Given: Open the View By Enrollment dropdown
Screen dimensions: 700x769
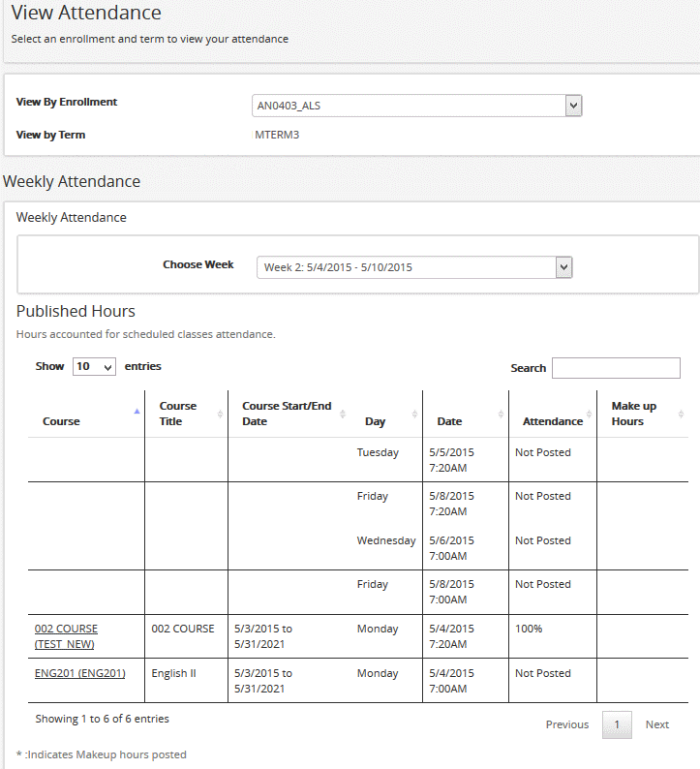Looking at the screenshot, I should (x=416, y=106).
